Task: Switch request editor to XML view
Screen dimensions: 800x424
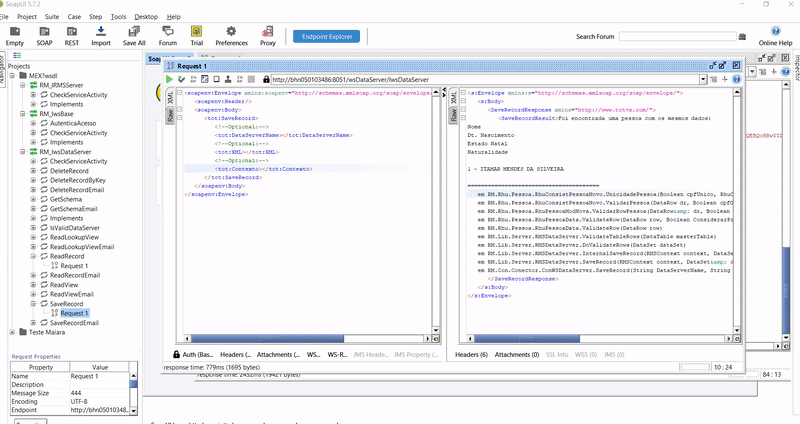Action: [170, 97]
